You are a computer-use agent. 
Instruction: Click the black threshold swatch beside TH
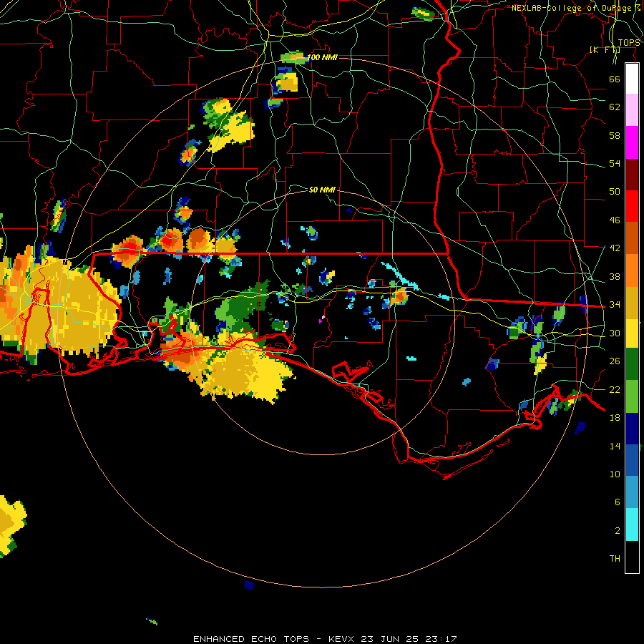tap(632, 557)
